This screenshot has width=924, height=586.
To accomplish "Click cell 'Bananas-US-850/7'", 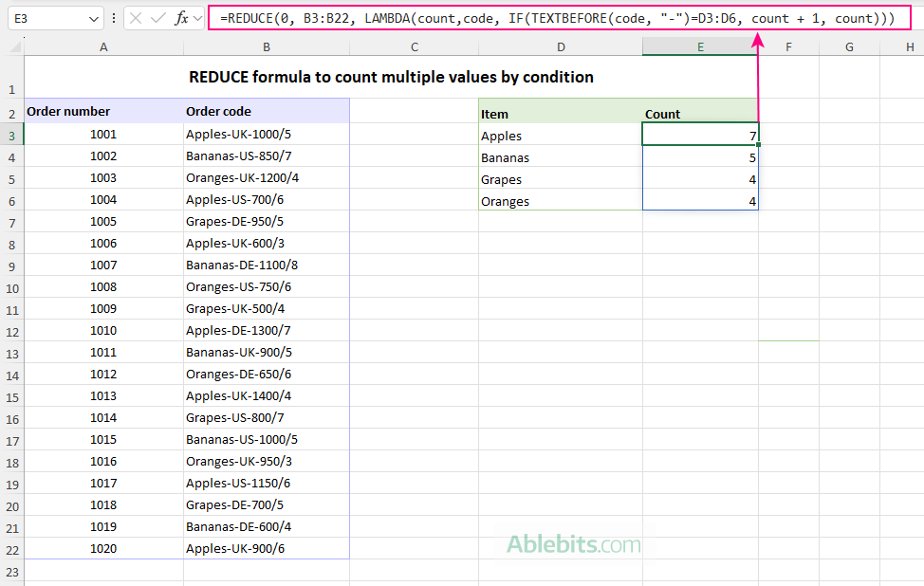I will 267,156.
